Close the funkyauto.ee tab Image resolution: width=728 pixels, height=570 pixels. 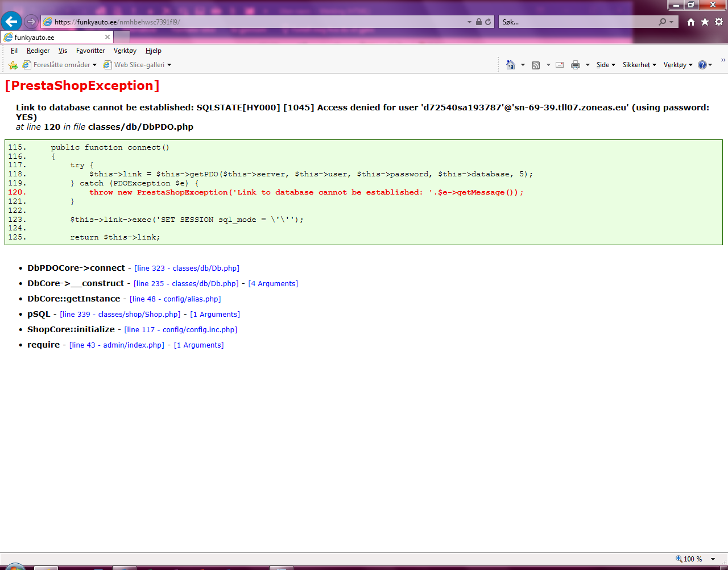pyautogui.click(x=107, y=37)
